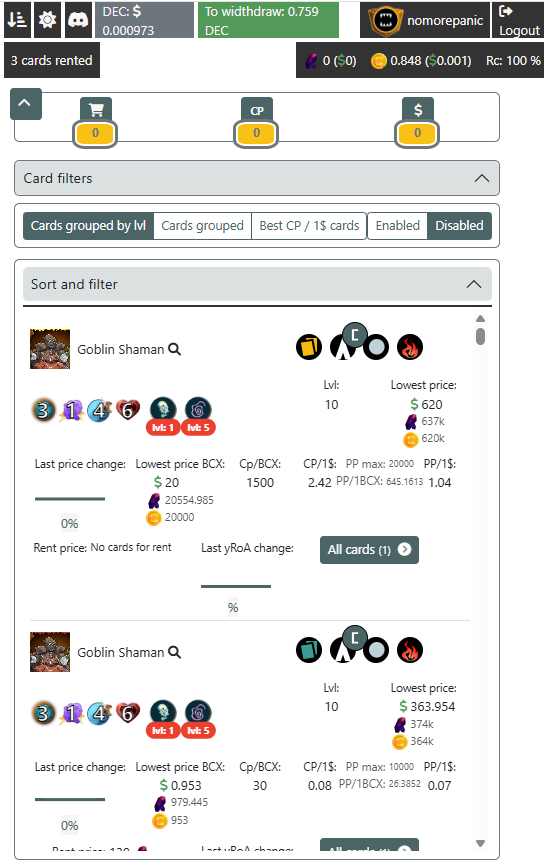Open the Discord link icon
The image size is (544, 866).
78,20
